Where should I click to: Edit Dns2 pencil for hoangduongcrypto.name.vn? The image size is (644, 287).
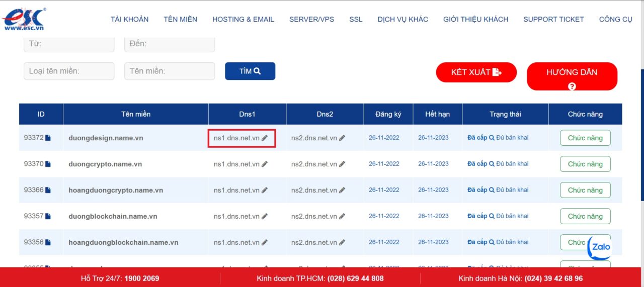coord(342,190)
